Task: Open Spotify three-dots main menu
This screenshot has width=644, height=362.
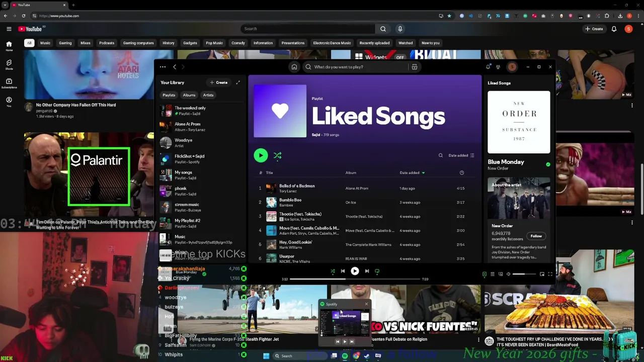Action: click(163, 67)
